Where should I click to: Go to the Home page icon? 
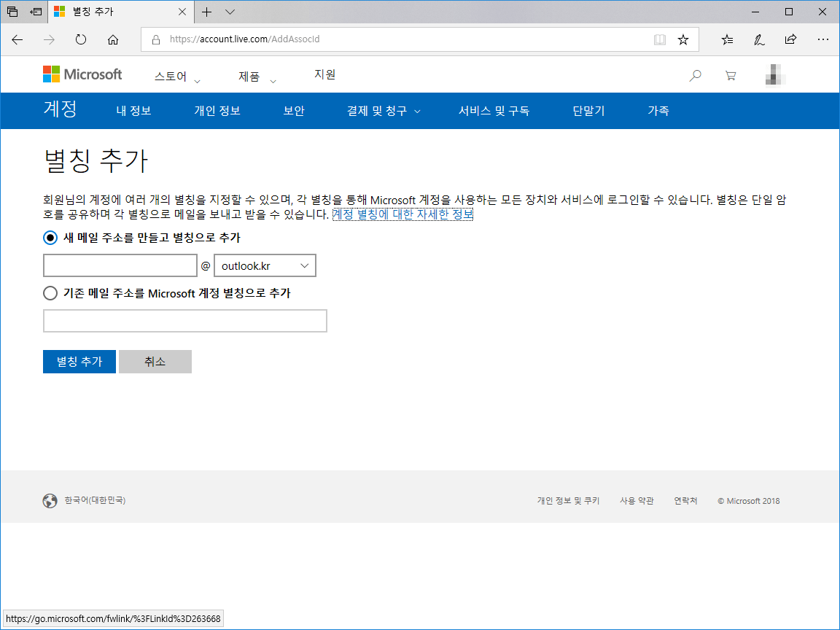113,39
